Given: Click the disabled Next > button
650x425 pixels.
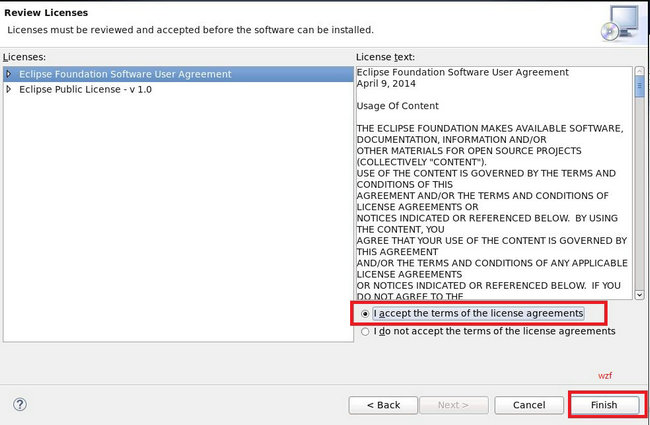Looking at the screenshot, I should (454, 405).
